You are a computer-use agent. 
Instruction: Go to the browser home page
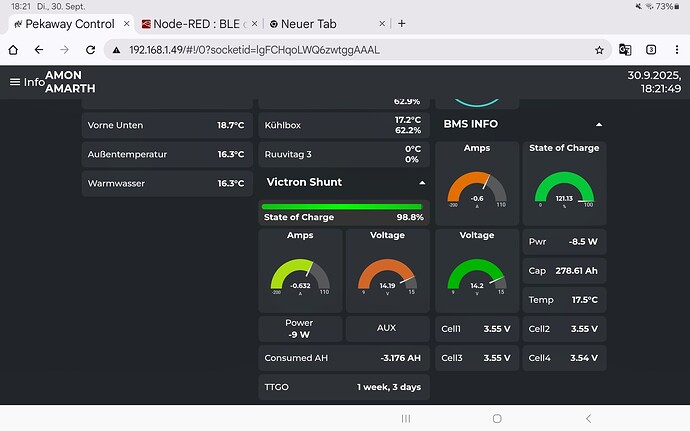(x=13, y=49)
